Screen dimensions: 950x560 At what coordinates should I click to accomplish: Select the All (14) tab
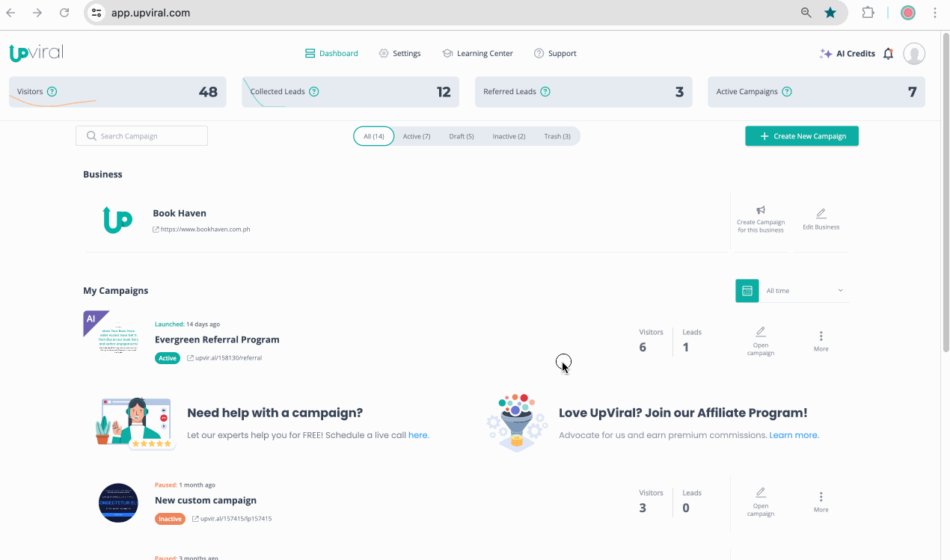pyautogui.click(x=374, y=136)
